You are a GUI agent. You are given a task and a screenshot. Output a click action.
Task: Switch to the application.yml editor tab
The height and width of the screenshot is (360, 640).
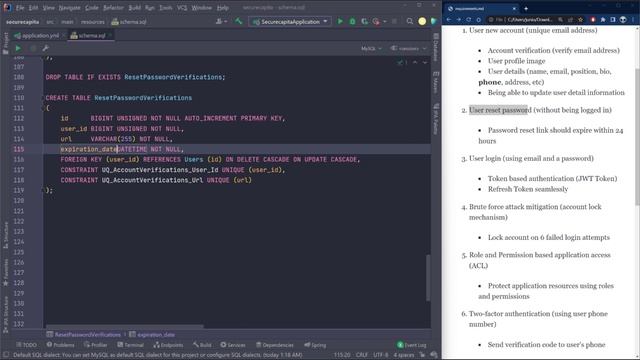[x=40, y=36]
